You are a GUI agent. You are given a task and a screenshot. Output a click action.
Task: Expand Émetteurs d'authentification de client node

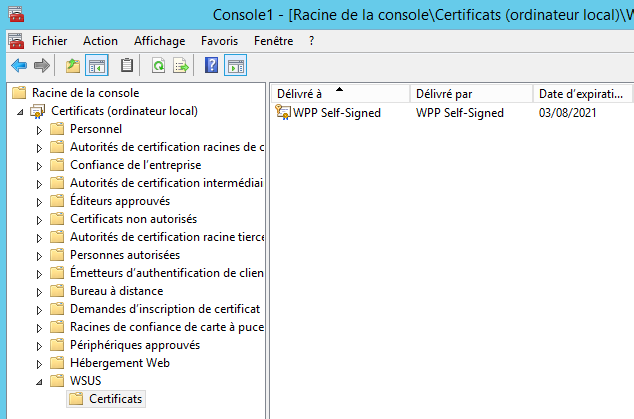point(39,274)
